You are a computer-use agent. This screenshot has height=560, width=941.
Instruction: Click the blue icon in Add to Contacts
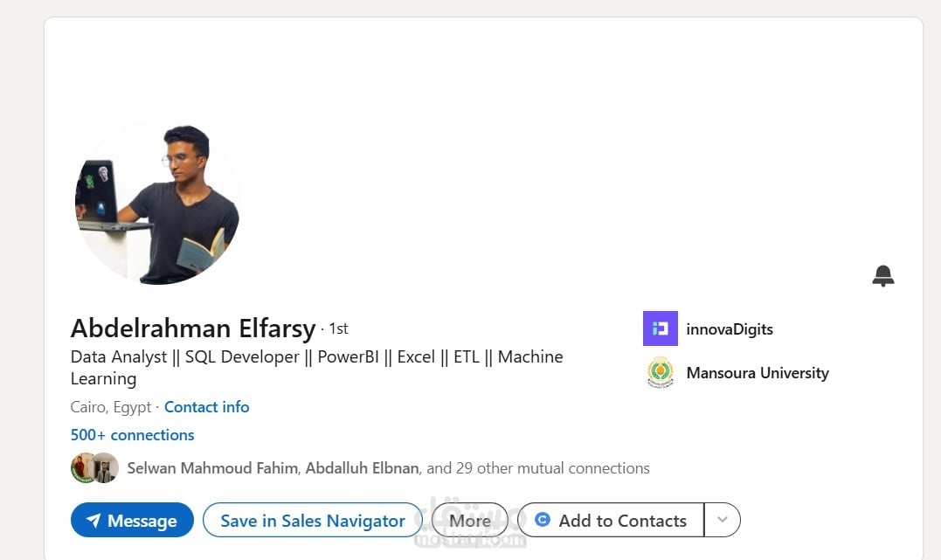pos(543,519)
